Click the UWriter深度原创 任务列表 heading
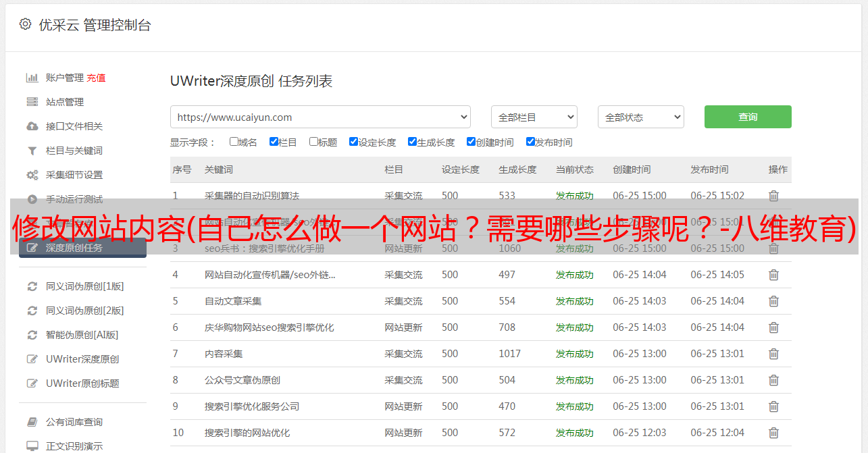868x453 pixels. click(251, 81)
